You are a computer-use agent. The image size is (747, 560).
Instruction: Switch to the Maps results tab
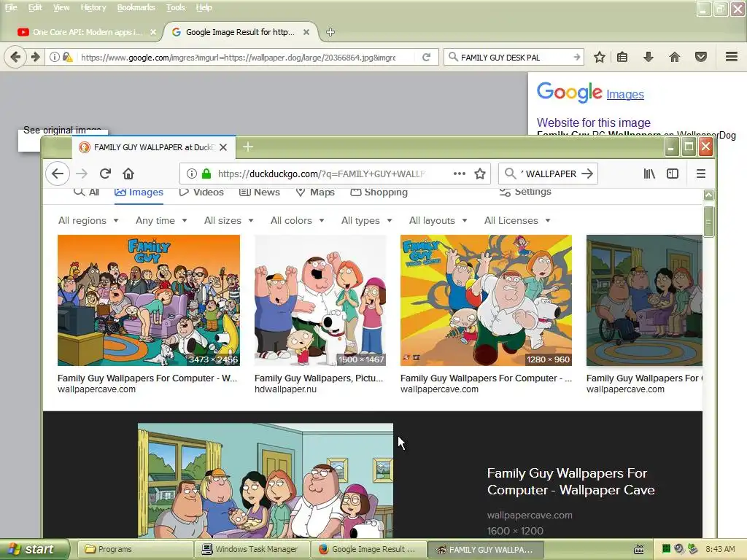tap(315, 192)
